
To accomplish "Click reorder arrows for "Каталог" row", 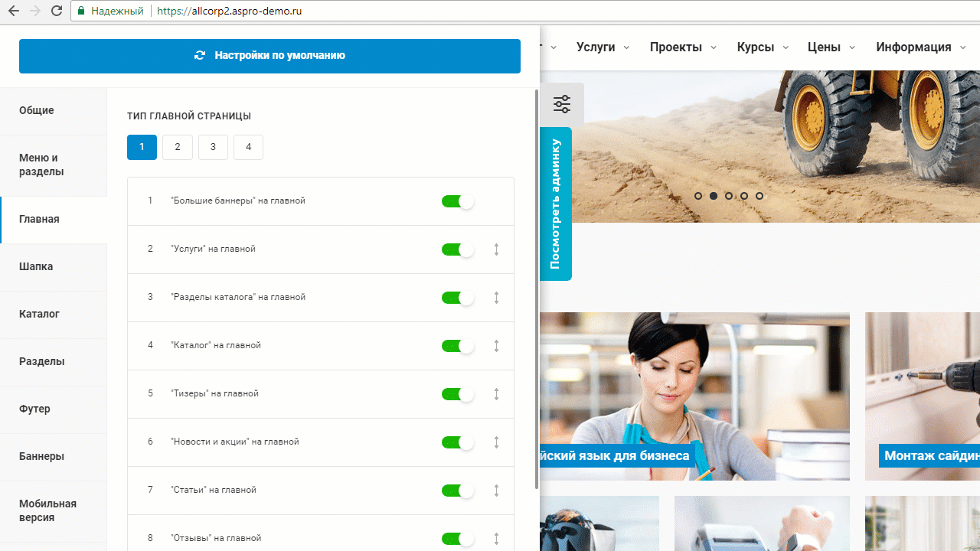I will point(496,346).
